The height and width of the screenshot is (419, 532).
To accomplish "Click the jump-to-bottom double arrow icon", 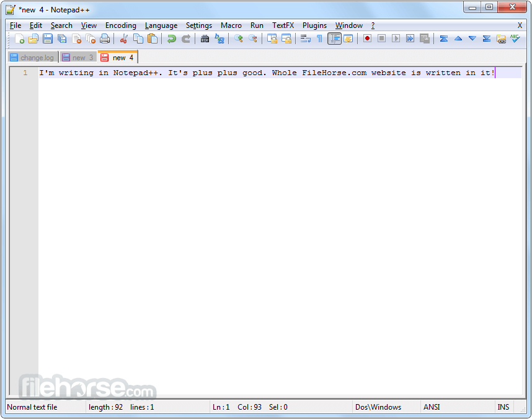I will 487,38.
